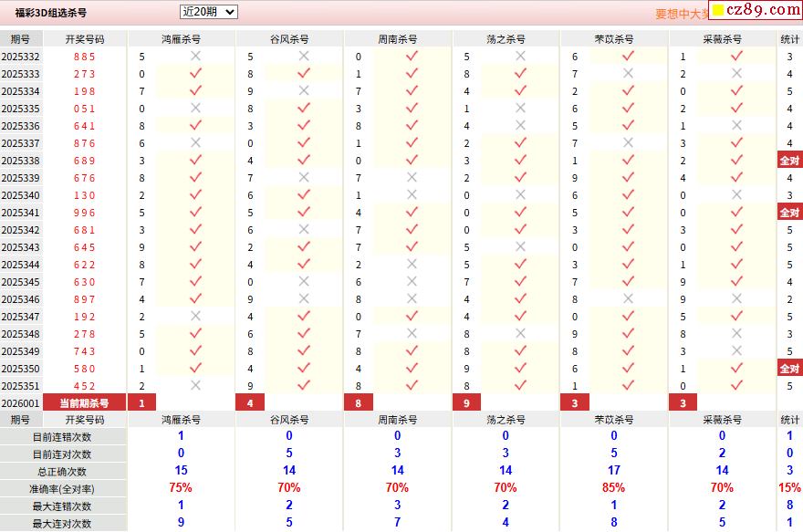The width and height of the screenshot is (803, 532).
Task: Click the 准确率(全对率) row label
Action: tap(62, 489)
